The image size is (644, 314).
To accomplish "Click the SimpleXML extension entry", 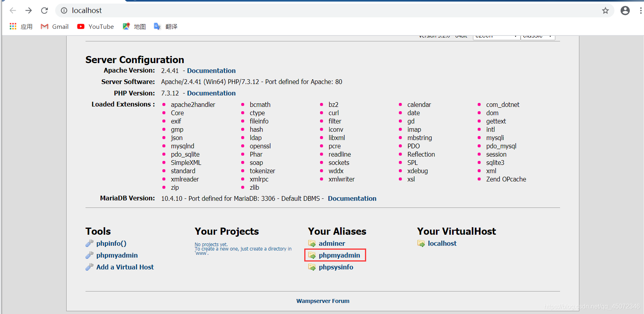I will (186, 163).
